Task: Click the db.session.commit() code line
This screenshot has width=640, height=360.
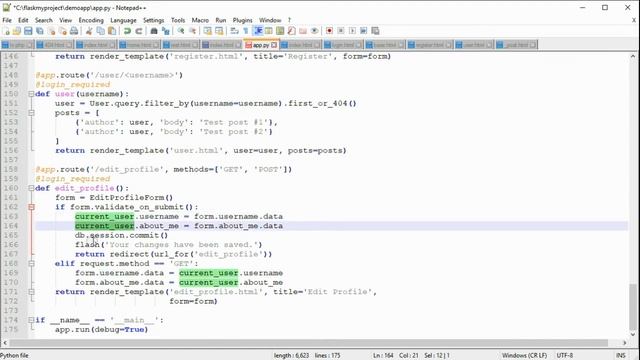Action: click(x=121, y=236)
